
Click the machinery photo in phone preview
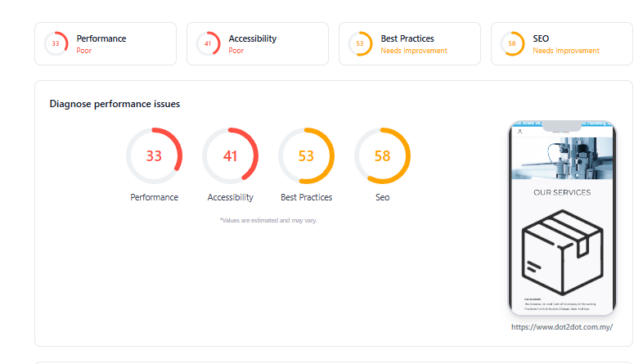[x=562, y=158]
